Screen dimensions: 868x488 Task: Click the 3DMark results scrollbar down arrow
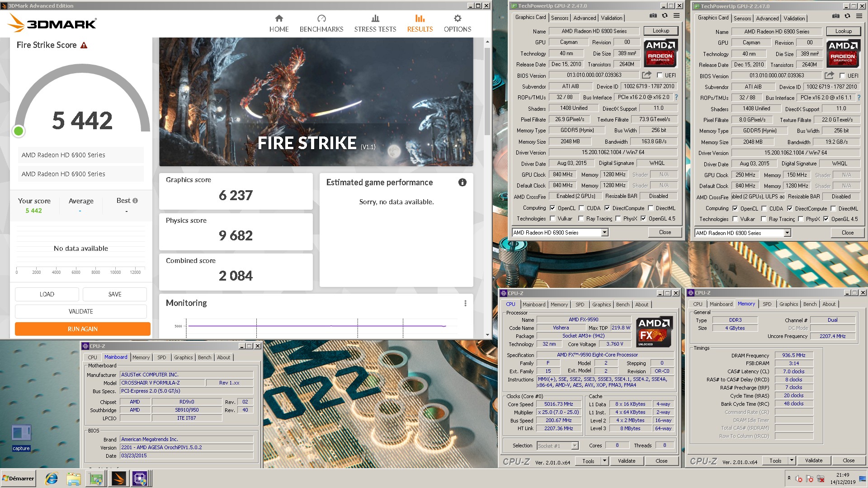point(487,335)
